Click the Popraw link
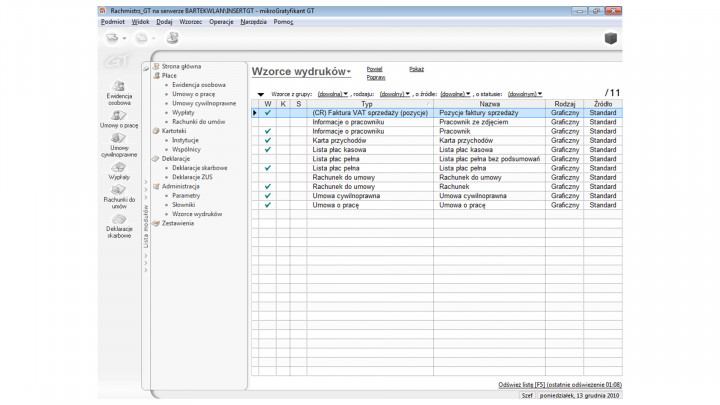The height and width of the screenshot is (405, 720). click(x=376, y=77)
